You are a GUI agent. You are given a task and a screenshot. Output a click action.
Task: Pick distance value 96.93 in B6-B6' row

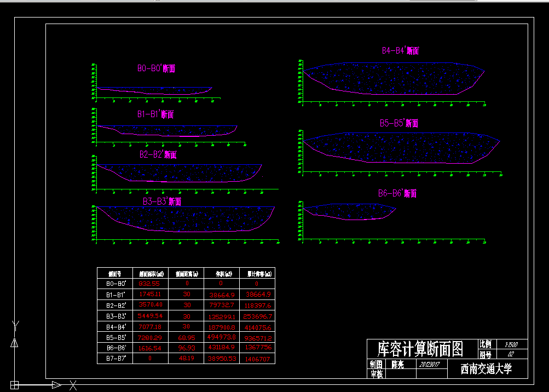click(187, 348)
